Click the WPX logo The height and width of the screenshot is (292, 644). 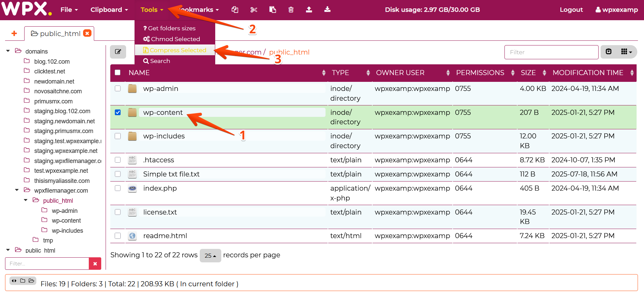pyautogui.click(x=27, y=9)
